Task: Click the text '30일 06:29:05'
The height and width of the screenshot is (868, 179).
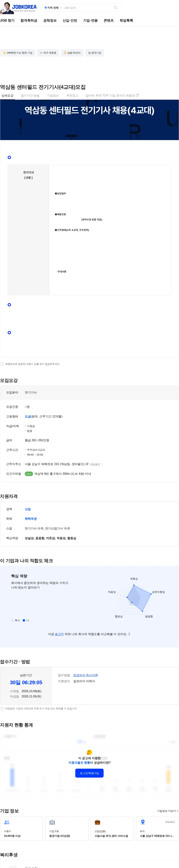Action: click(26, 682)
